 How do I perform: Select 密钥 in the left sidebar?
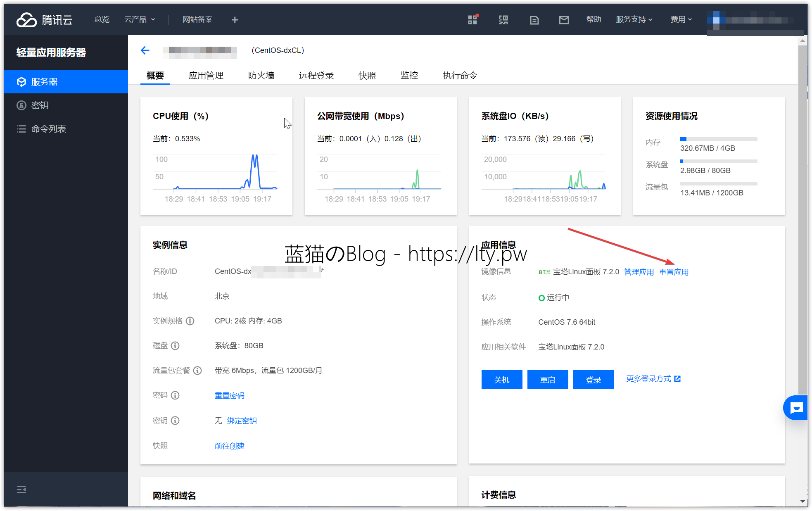pos(40,105)
